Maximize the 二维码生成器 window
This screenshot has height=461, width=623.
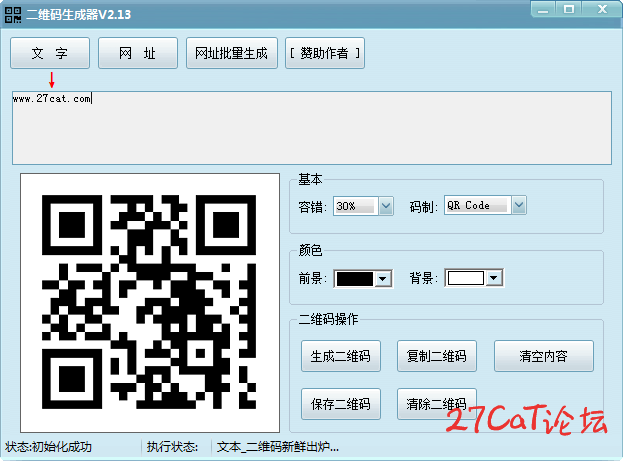pos(569,10)
